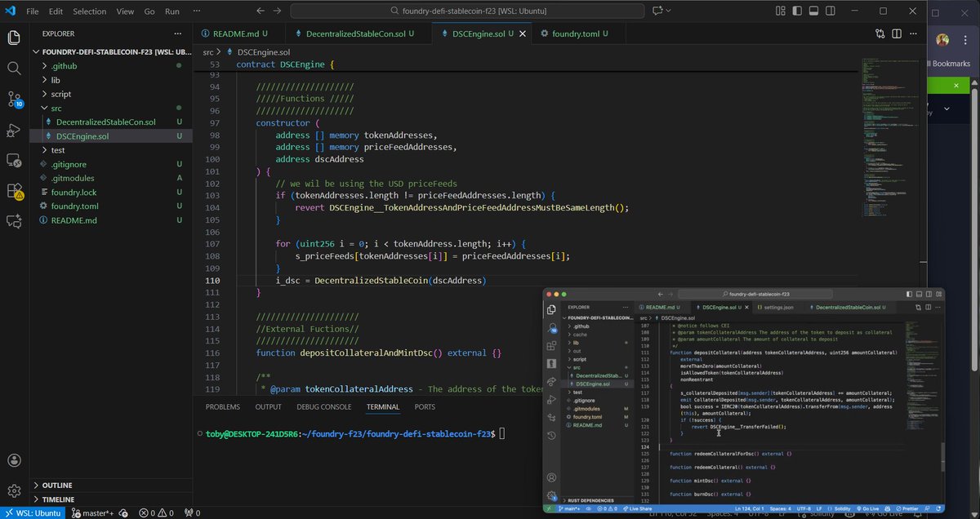Open the Run menu
Image resolution: width=980 pixels, height=519 pixels.
[x=172, y=11]
